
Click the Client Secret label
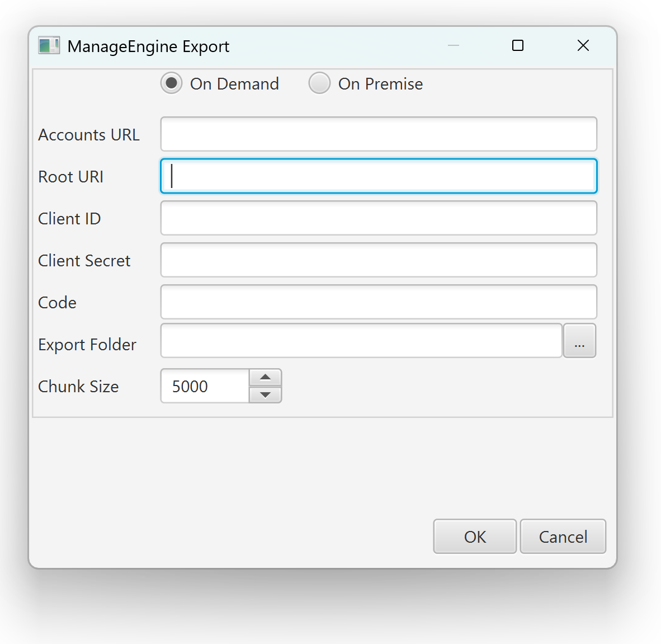(x=84, y=261)
